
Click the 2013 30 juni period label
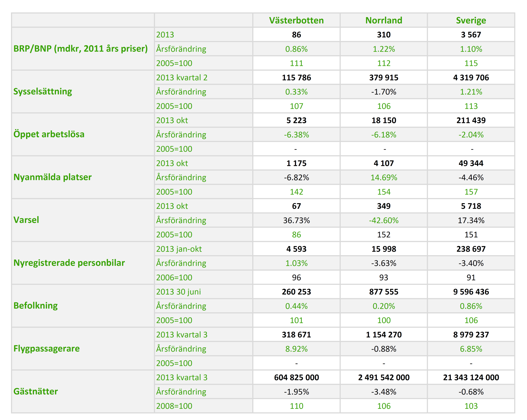click(x=178, y=292)
